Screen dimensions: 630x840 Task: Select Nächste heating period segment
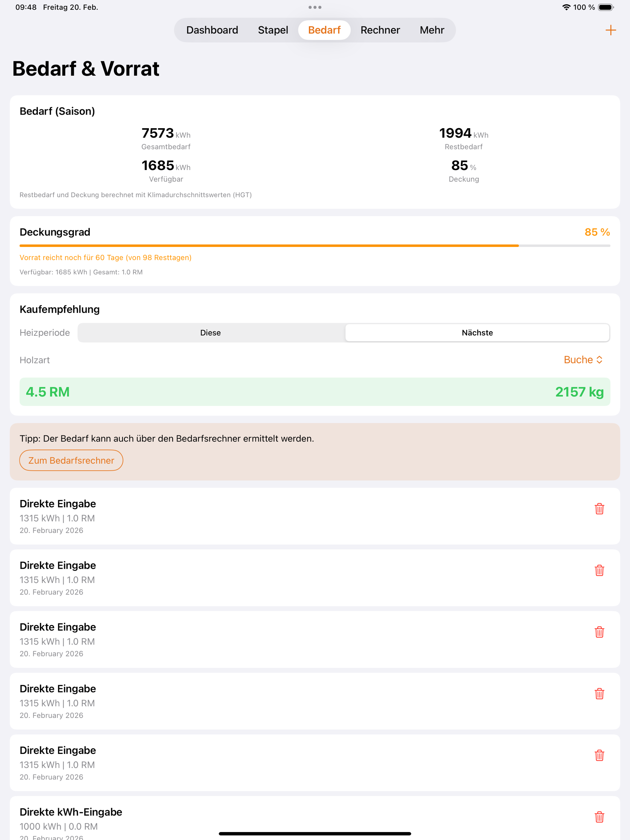477,333
